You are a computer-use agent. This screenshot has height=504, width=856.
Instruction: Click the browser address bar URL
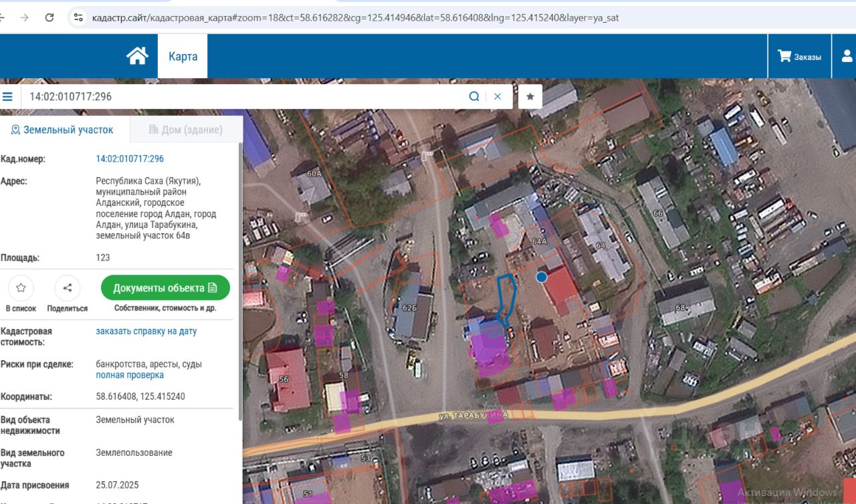(x=354, y=18)
